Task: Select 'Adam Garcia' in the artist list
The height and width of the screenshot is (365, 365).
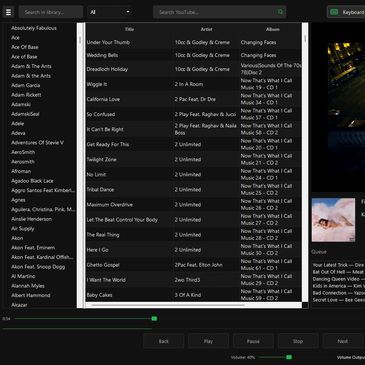Action: point(26,85)
